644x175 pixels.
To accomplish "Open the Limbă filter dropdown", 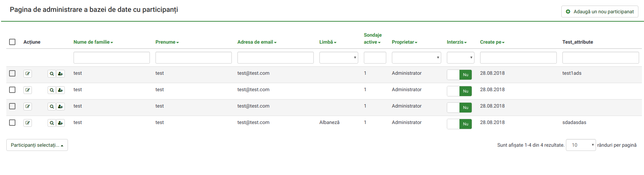I will point(338,58).
